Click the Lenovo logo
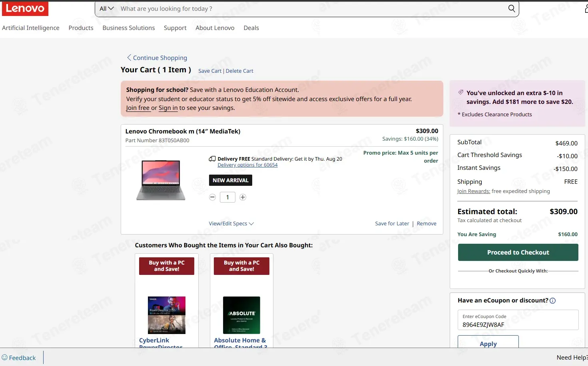 click(25, 8)
